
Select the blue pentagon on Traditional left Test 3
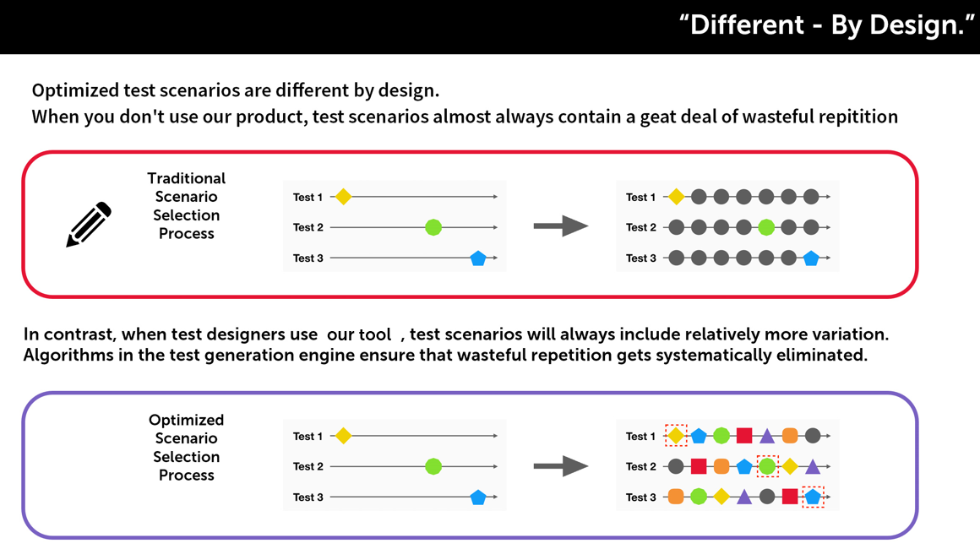point(478,258)
